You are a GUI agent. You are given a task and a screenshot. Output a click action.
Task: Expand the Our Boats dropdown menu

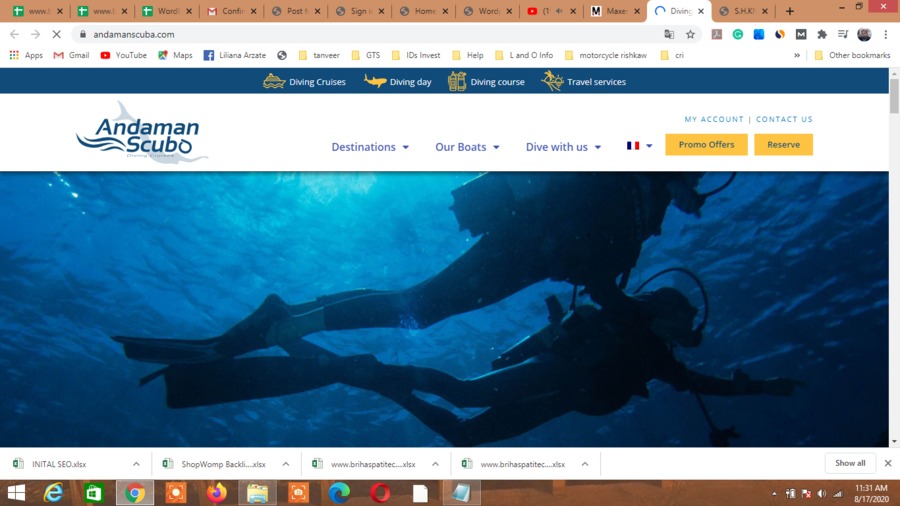tap(467, 147)
